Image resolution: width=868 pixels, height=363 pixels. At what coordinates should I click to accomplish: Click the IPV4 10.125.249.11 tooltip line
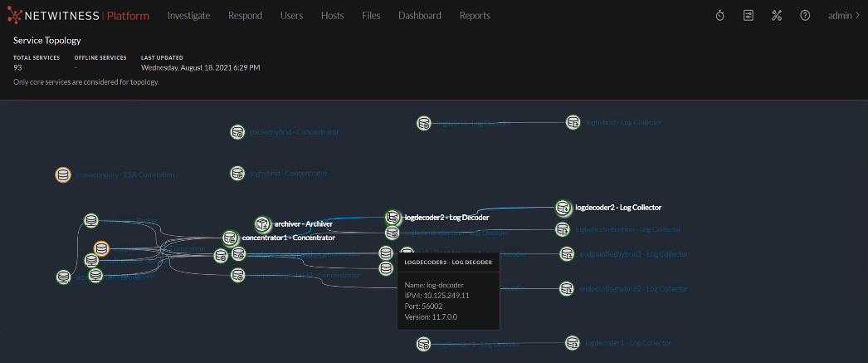coord(436,296)
